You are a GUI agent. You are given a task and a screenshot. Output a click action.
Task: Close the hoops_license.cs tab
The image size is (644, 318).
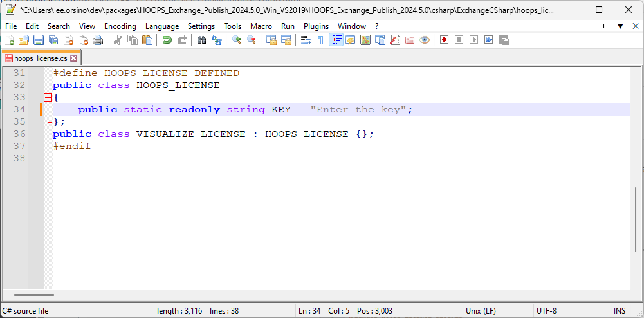pos(74,58)
